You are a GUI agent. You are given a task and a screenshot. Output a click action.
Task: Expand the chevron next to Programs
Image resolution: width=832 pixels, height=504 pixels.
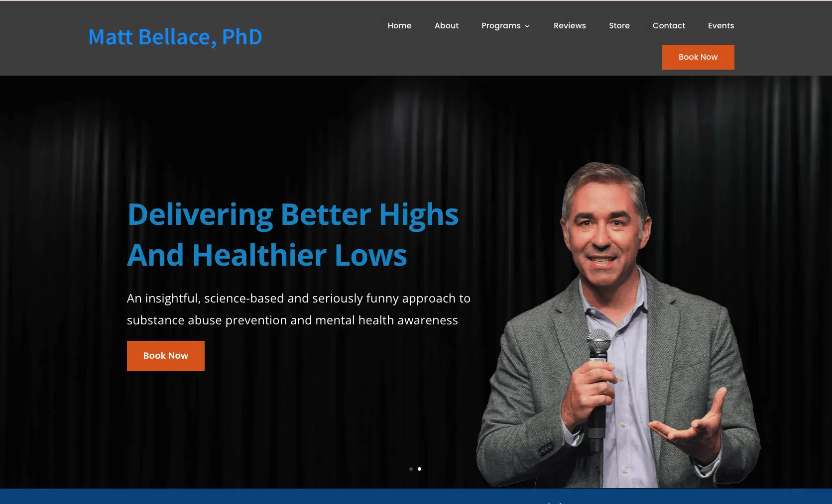click(527, 26)
